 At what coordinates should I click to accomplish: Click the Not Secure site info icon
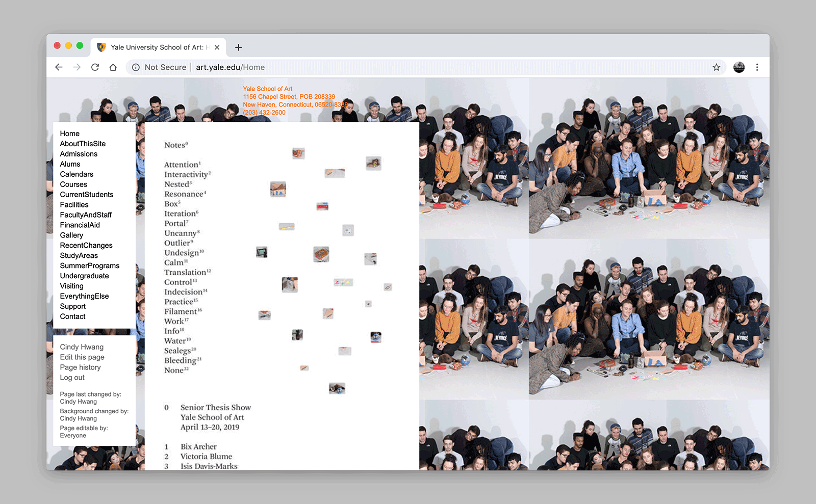tap(135, 67)
